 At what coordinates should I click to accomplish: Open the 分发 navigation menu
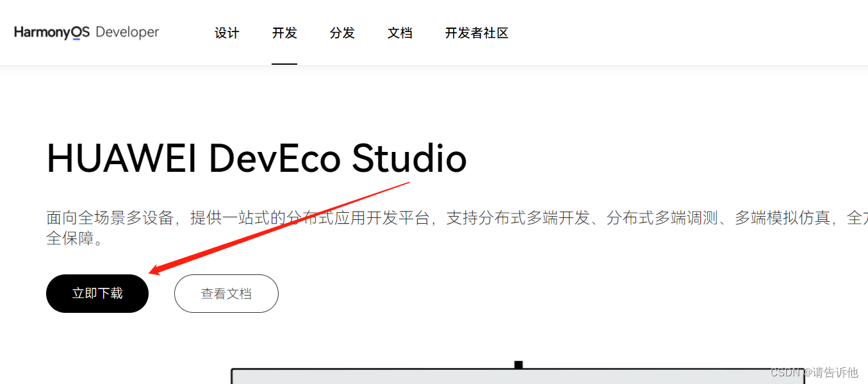point(342,33)
